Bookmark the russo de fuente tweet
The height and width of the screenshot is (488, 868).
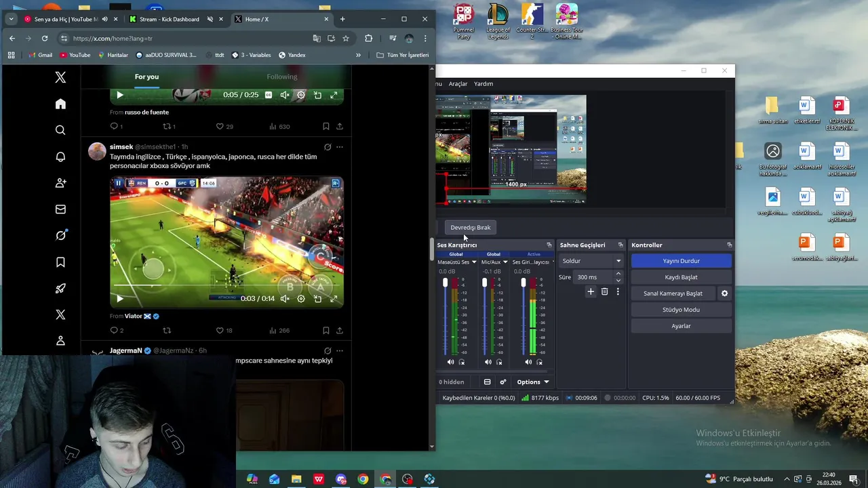point(326,126)
